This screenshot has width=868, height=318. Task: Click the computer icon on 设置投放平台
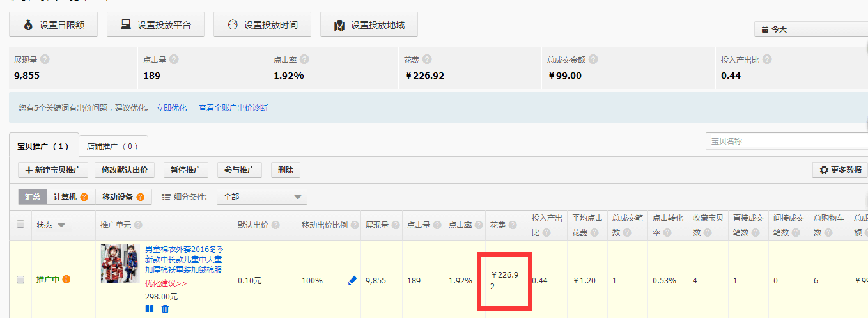click(x=126, y=25)
